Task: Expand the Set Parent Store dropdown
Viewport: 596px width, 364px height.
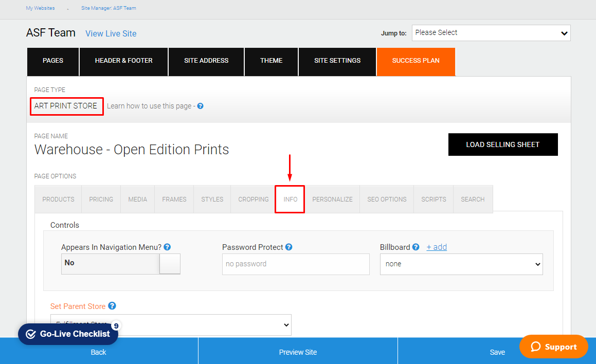Action: coord(171,324)
